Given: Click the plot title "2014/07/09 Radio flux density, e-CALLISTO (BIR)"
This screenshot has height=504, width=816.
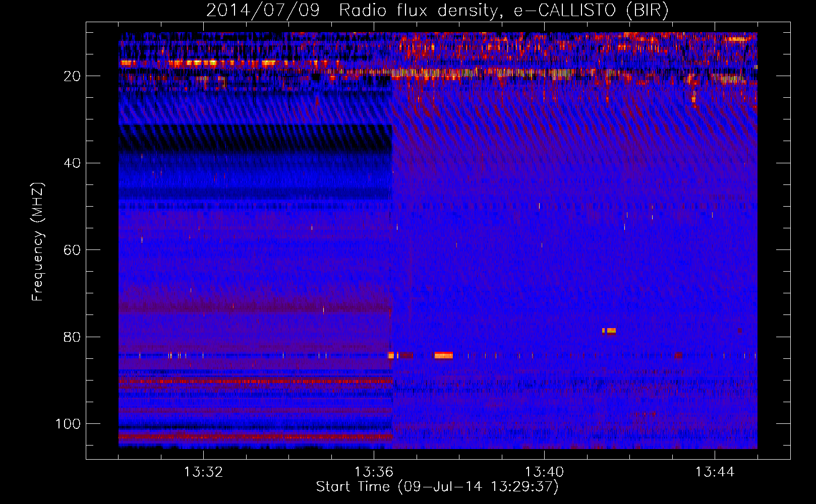Looking at the screenshot, I should pos(437,10).
